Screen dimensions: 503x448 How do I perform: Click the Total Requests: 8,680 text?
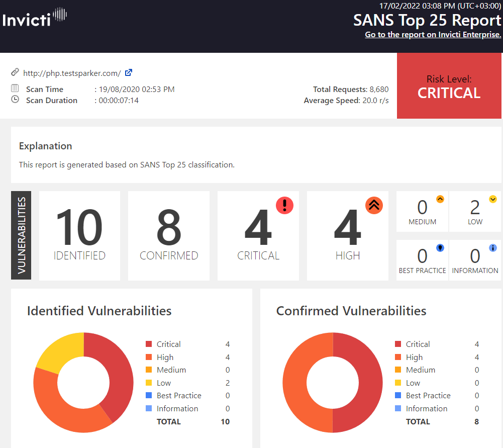pyautogui.click(x=351, y=89)
